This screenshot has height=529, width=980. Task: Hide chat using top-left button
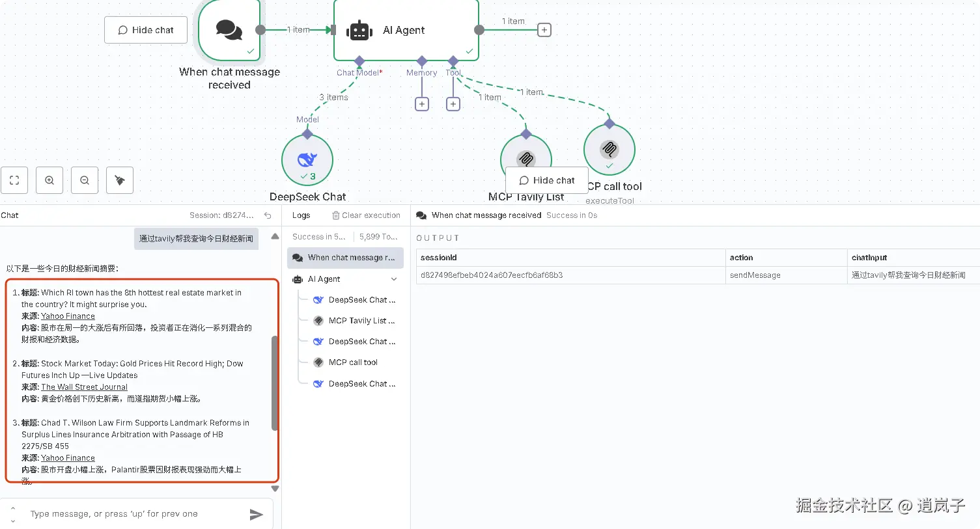tap(146, 30)
